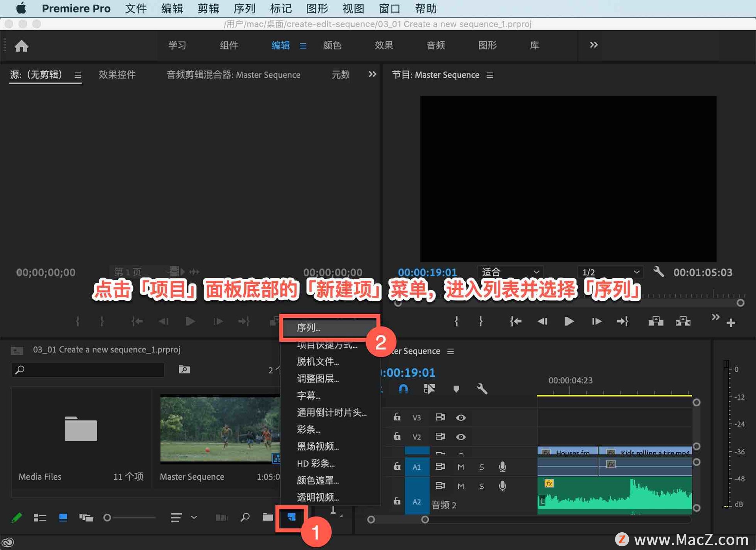Image resolution: width=756 pixels, height=550 pixels.
Task: Toggle the V2 track lock
Action: click(x=397, y=436)
